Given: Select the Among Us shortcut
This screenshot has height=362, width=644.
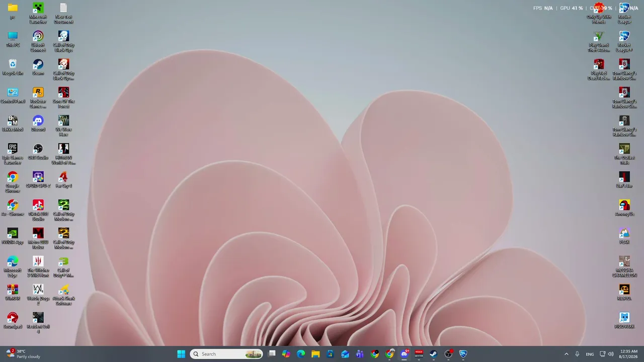Looking at the screenshot, I should (624, 208).
